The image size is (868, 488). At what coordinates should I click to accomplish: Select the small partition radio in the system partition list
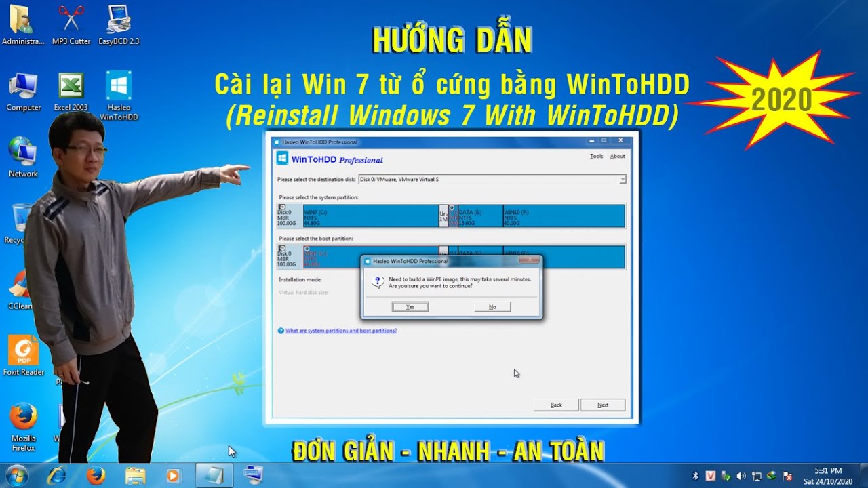click(452, 207)
